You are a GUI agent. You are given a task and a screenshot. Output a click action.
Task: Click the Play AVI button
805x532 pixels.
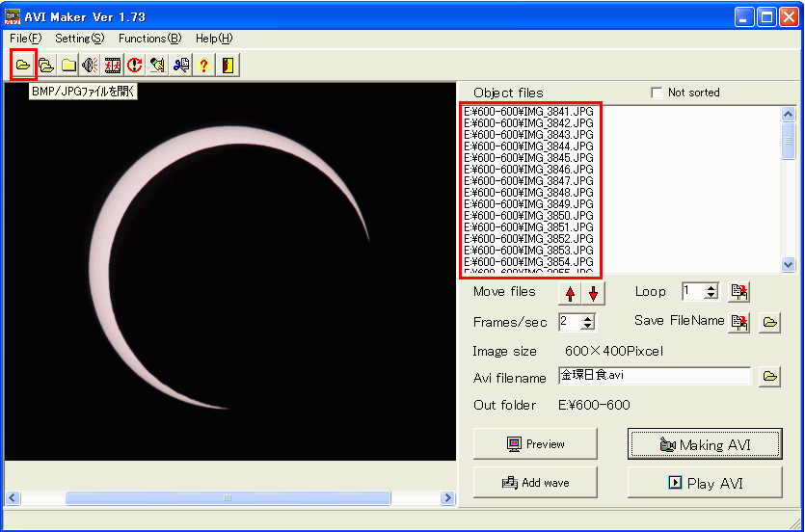(x=705, y=483)
